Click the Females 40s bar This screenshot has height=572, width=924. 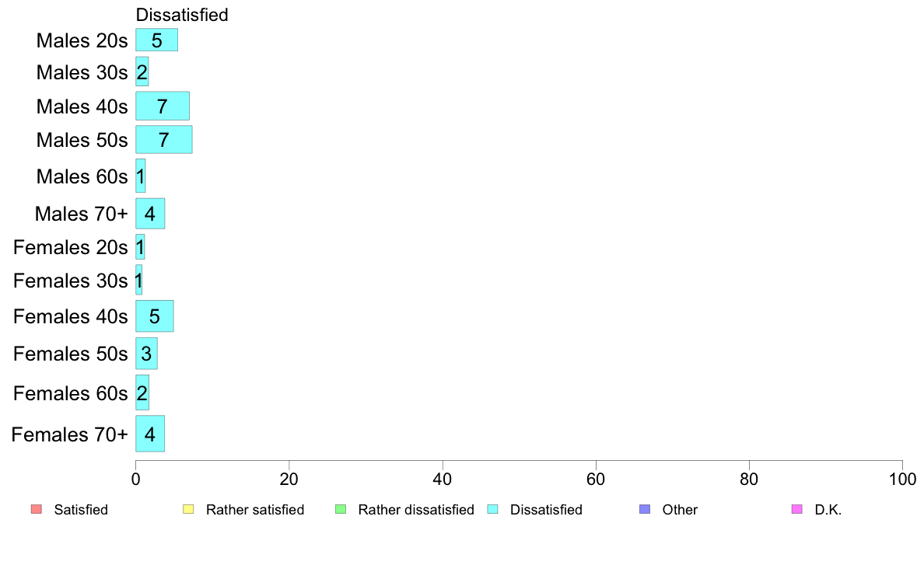155,316
